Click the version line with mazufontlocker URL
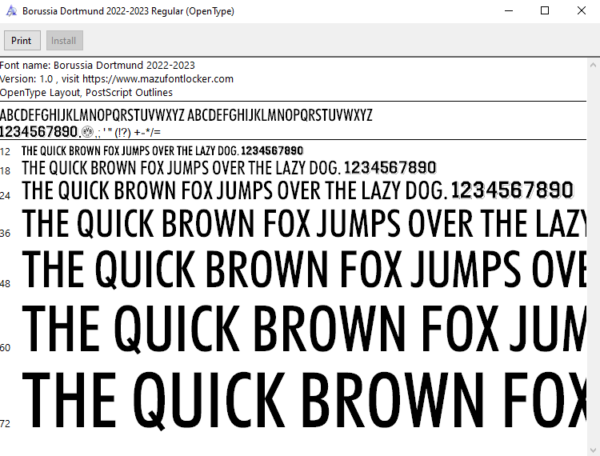 [x=117, y=79]
